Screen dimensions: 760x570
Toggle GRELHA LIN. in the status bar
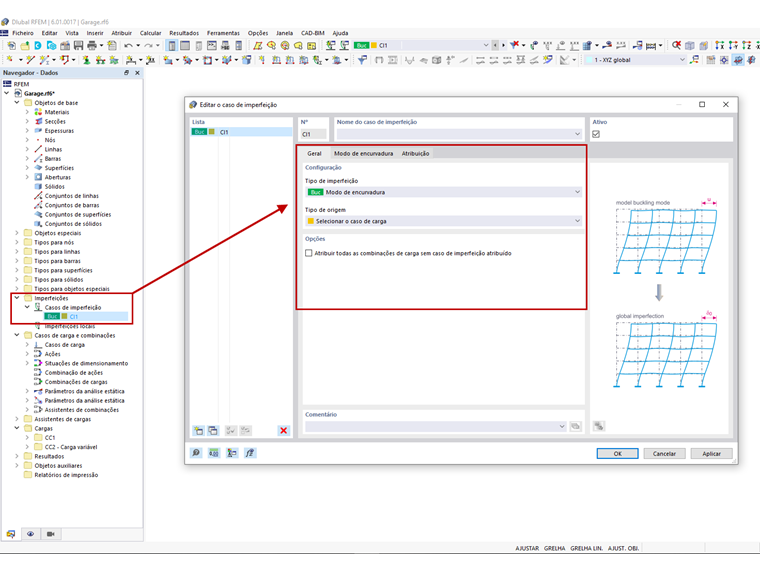point(586,548)
